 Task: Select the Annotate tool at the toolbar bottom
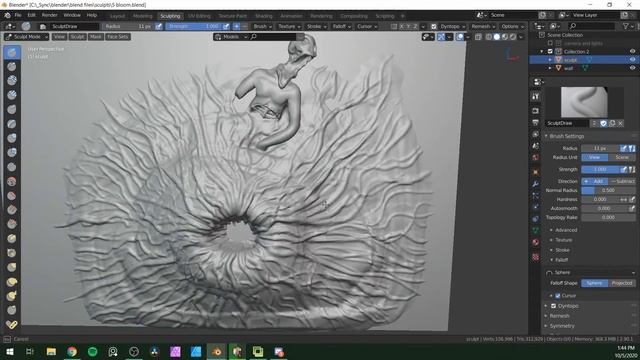pos(12,324)
